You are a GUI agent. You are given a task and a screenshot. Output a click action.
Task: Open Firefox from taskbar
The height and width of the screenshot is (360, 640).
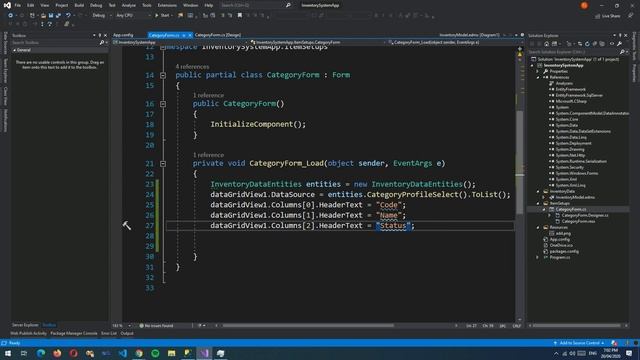[57, 353]
